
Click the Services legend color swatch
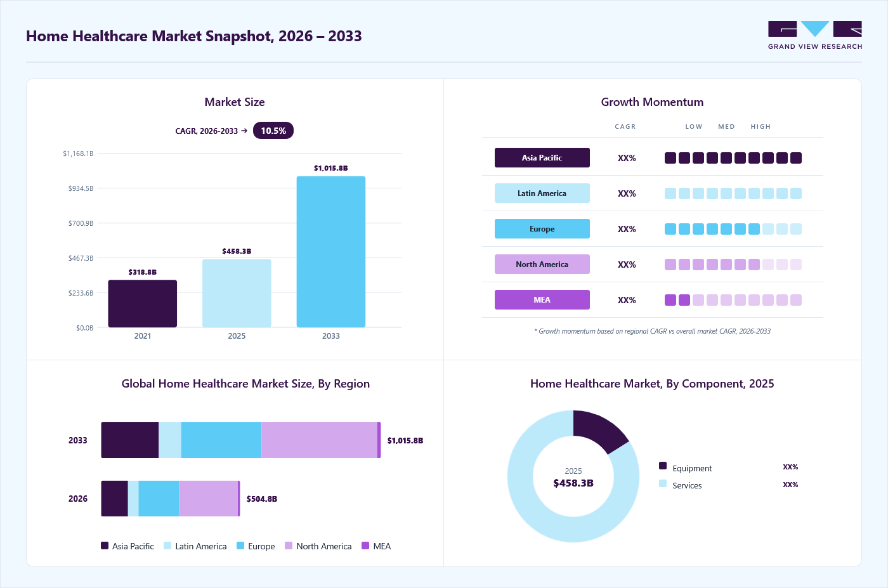coord(663,483)
